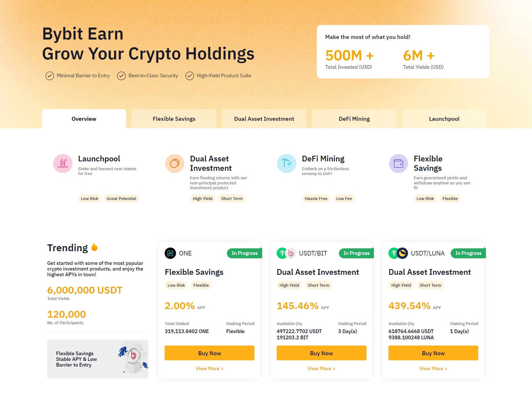Click the Best-in-Class Security checkmark
Screen dimensions: 532x393
pyautogui.click(x=121, y=76)
